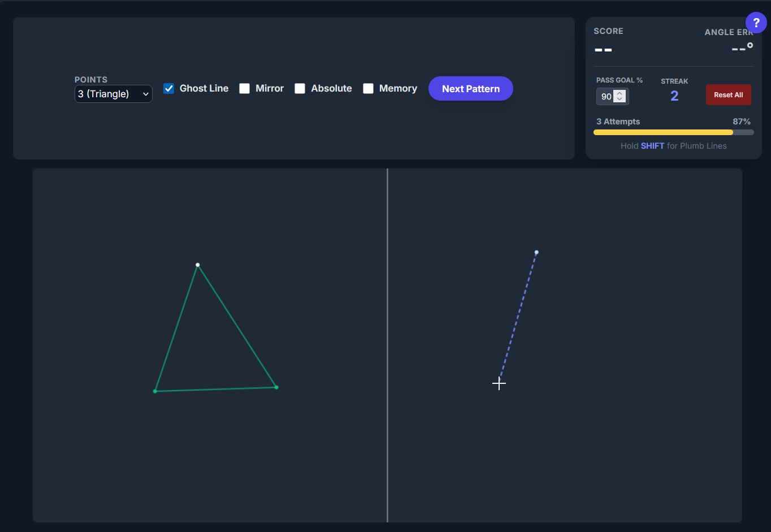The width and height of the screenshot is (771, 532).
Task: Click the top vertex of green triangle
Action: coord(197,265)
